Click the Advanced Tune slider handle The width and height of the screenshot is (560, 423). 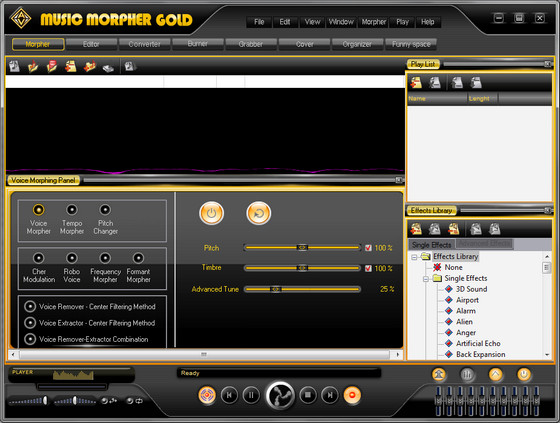(x=275, y=289)
